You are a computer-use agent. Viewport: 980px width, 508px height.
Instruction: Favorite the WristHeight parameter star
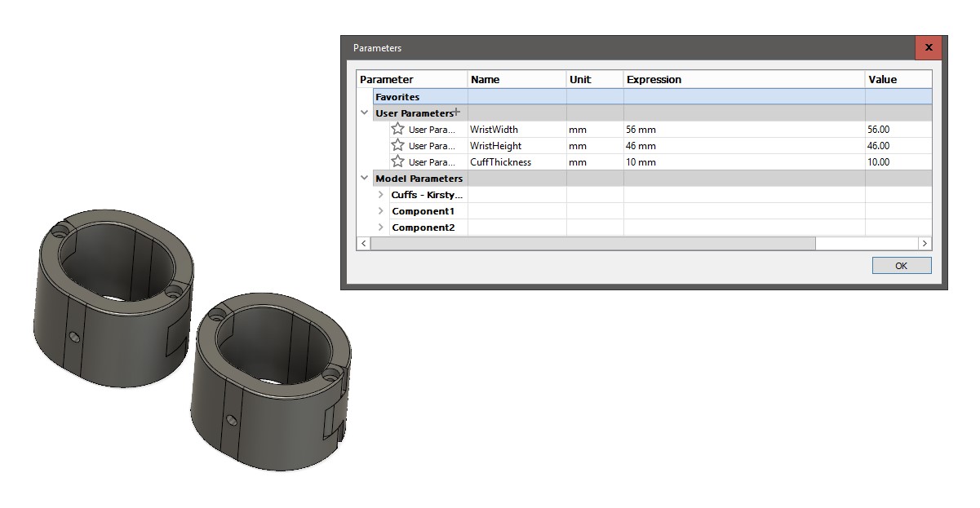pos(397,145)
